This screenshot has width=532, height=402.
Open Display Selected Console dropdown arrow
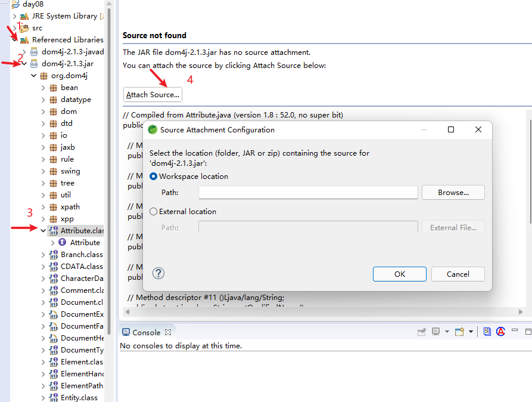click(447, 332)
